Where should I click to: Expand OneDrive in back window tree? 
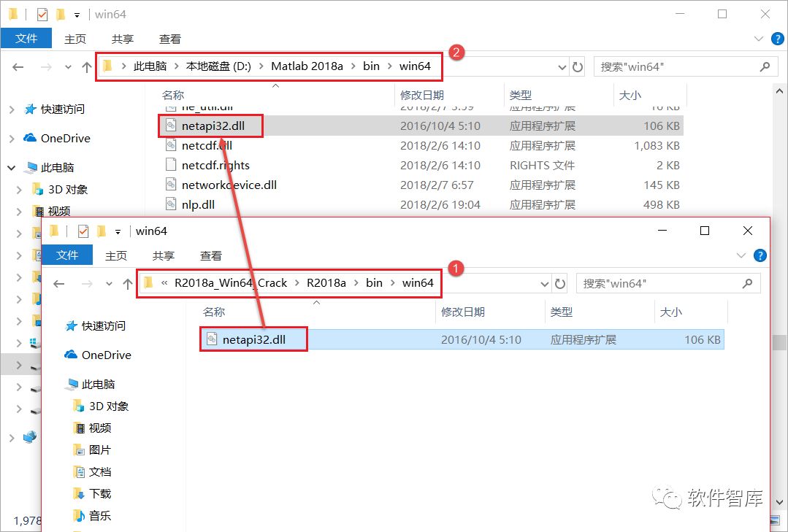[12, 138]
